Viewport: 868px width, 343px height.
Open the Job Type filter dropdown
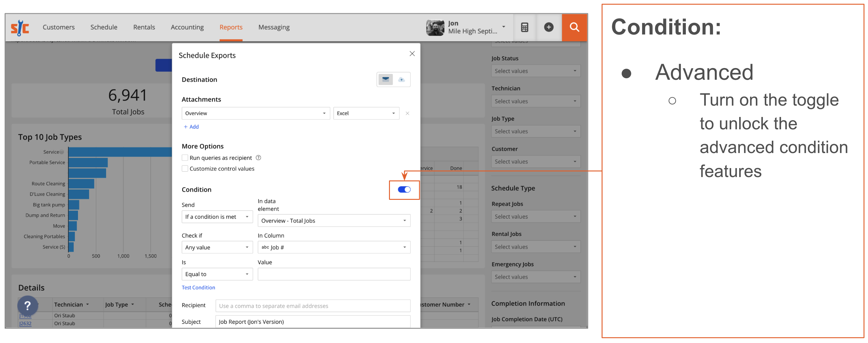[x=535, y=131]
